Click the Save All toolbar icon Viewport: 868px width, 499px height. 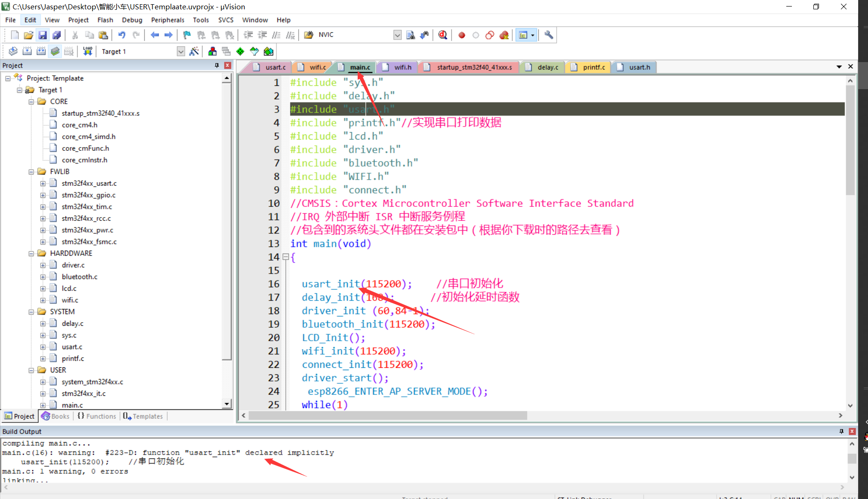[56, 35]
